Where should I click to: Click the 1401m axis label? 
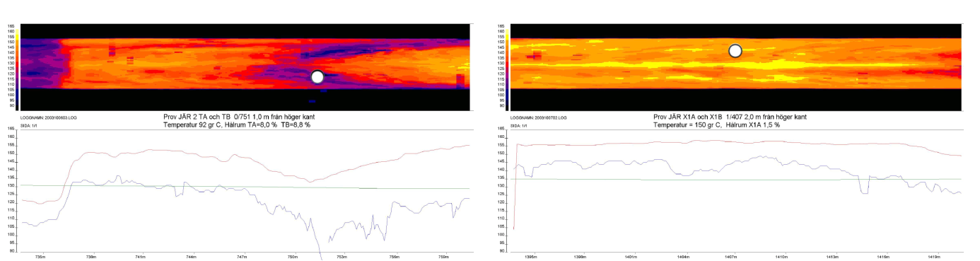click(x=631, y=257)
